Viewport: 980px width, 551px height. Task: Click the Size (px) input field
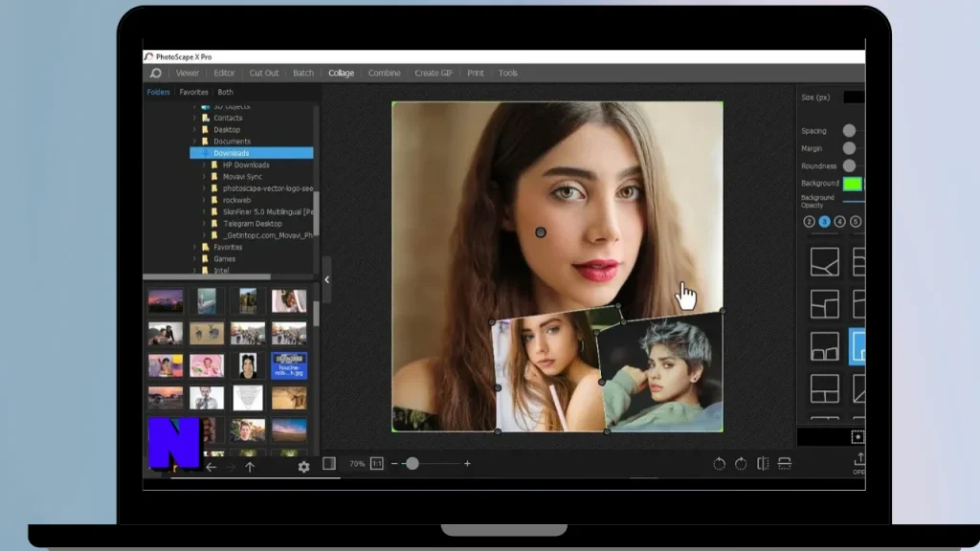[855, 98]
